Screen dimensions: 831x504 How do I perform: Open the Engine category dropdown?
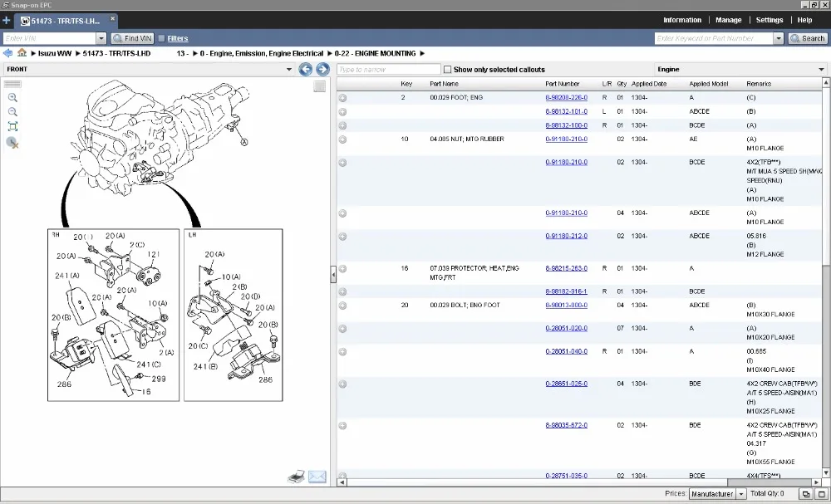(x=819, y=70)
